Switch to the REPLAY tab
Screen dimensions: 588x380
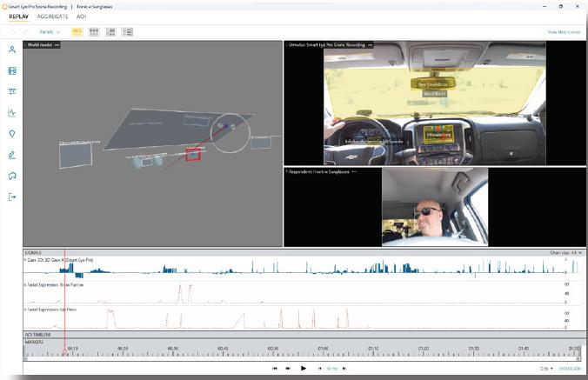point(18,17)
